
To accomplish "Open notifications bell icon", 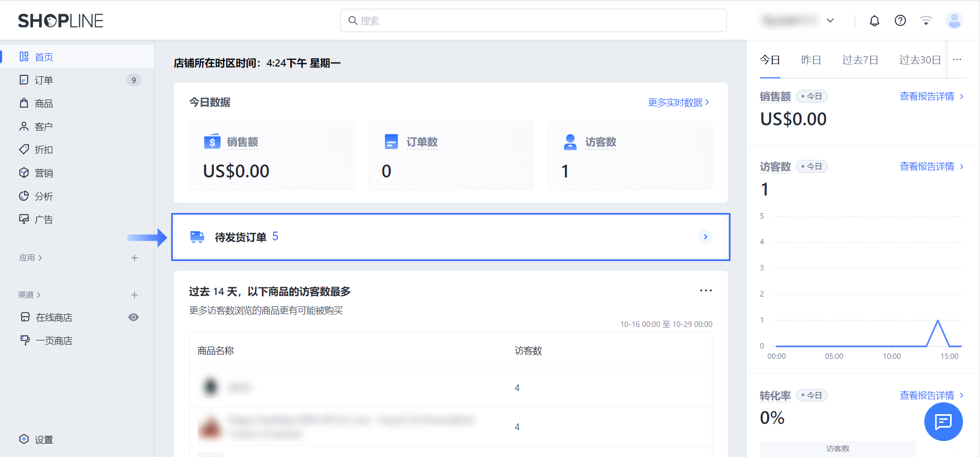I will (874, 21).
